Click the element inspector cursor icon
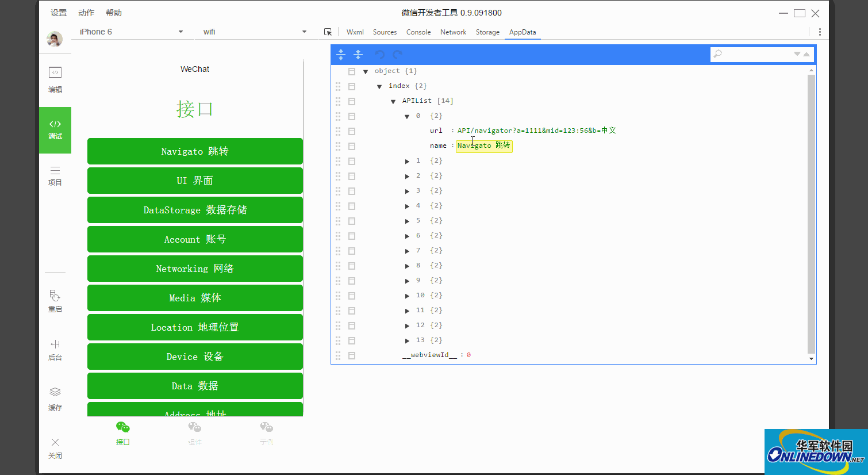The width and height of the screenshot is (868, 475). [328, 32]
